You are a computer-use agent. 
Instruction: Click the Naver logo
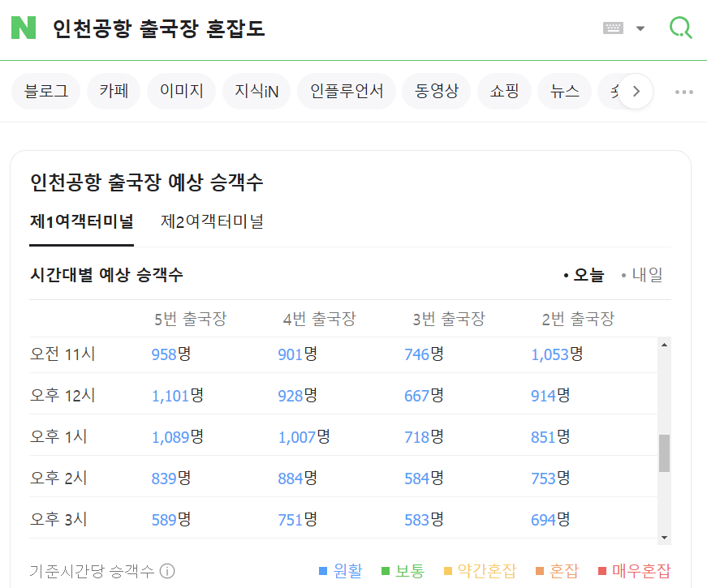pyautogui.click(x=23, y=26)
